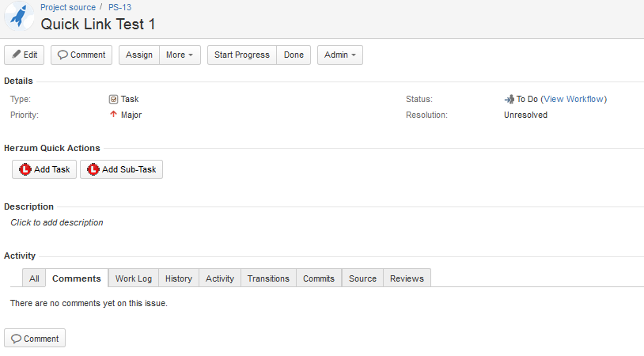Click the Major priority red arrow icon
This screenshot has height=356, width=644.
(113, 115)
